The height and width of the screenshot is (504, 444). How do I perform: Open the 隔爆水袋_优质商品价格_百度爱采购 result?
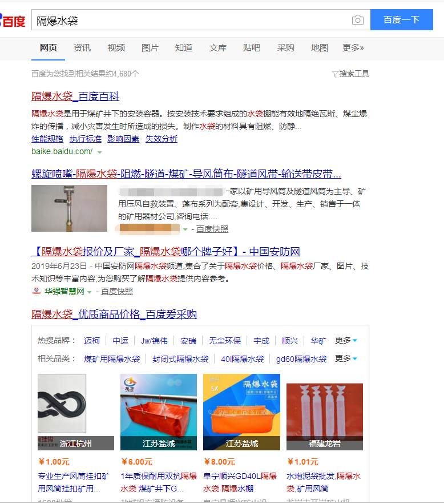[114, 314]
